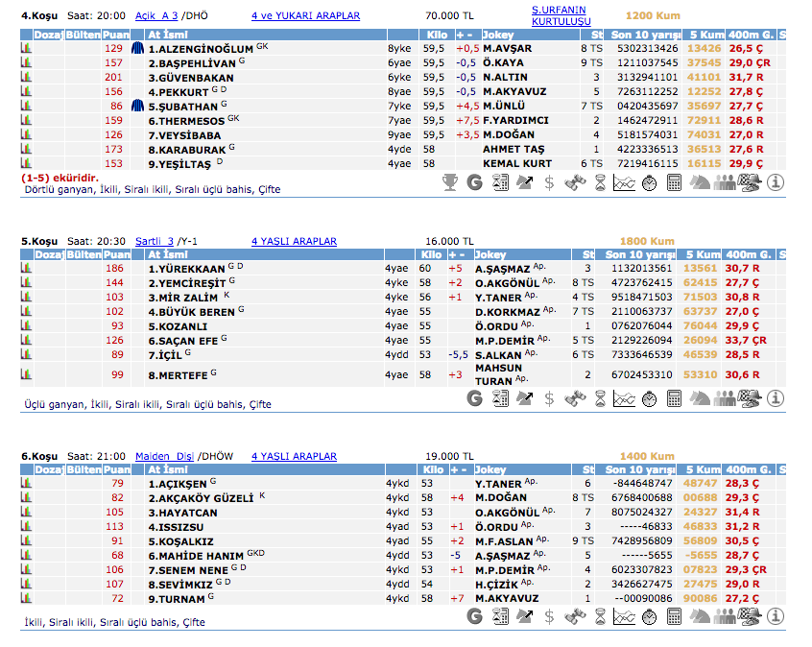Open the bar chart icon for YÜREKKAAN
The width and height of the screenshot is (812, 647).
[x=26, y=269]
